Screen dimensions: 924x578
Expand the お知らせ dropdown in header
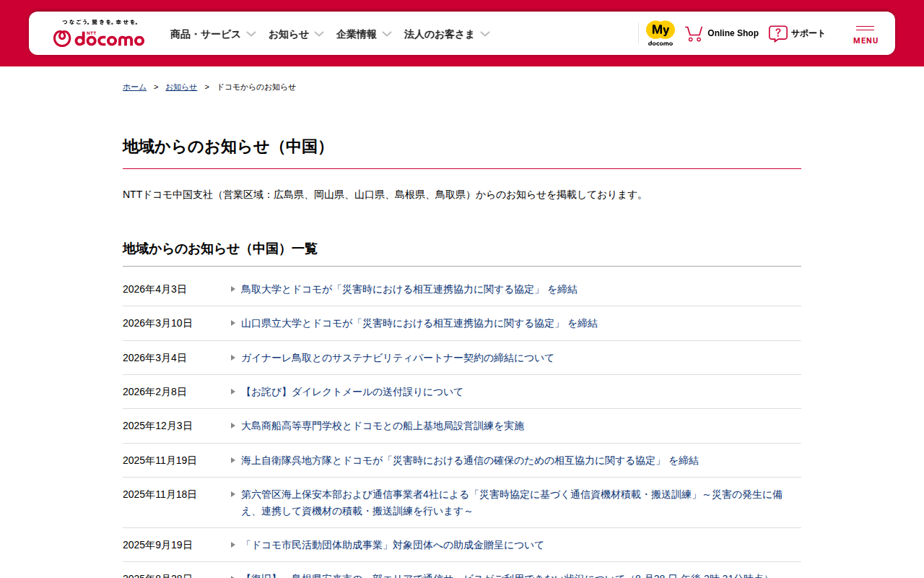[x=296, y=34]
